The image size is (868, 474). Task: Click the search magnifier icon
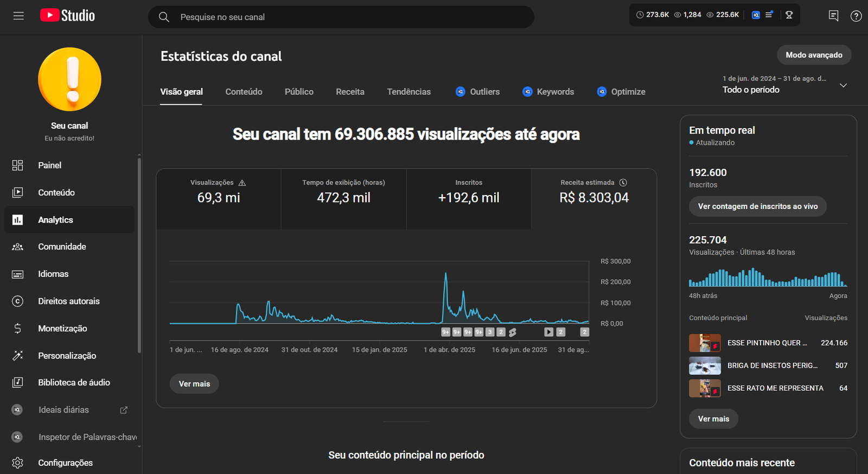[x=164, y=17]
